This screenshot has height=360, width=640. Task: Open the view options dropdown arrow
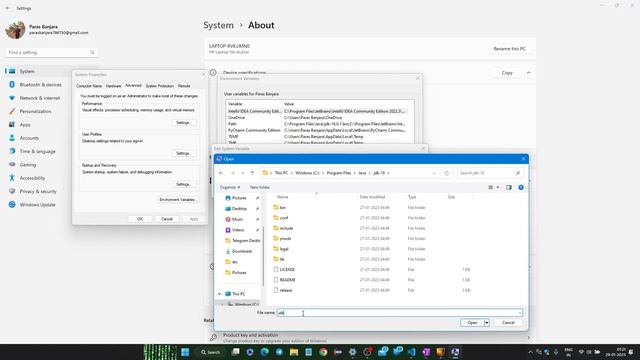pos(498,187)
